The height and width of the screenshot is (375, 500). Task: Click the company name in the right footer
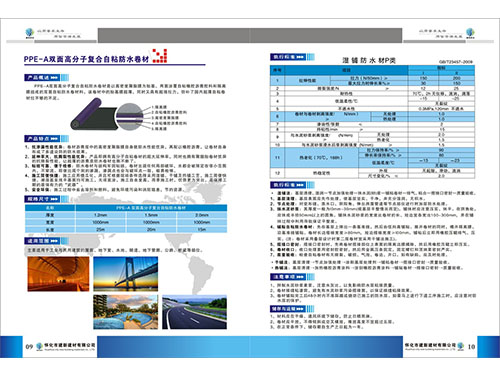[x=430, y=345]
